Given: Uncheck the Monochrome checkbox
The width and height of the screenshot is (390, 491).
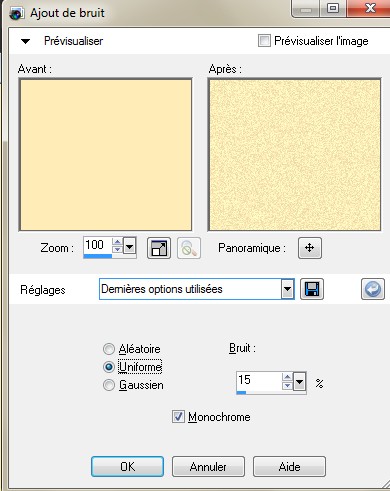Looking at the screenshot, I should pos(178,417).
